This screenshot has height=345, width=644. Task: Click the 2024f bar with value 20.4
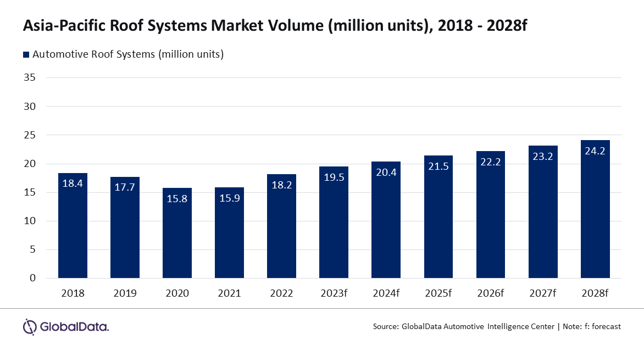[x=386, y=220]
